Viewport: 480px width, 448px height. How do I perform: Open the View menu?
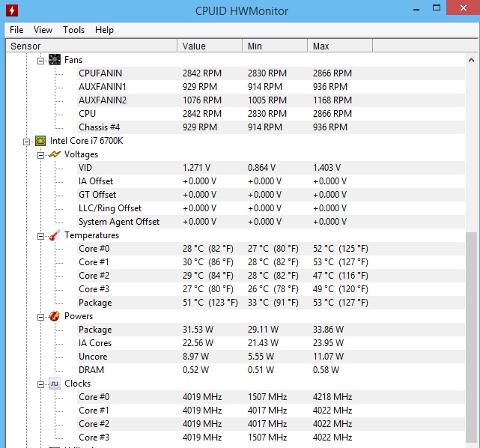43,30
